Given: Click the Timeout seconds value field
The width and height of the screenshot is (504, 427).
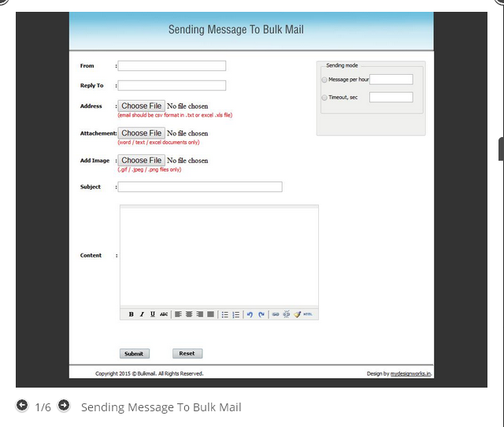Looking at the screenshot, I should click(391, 97).
